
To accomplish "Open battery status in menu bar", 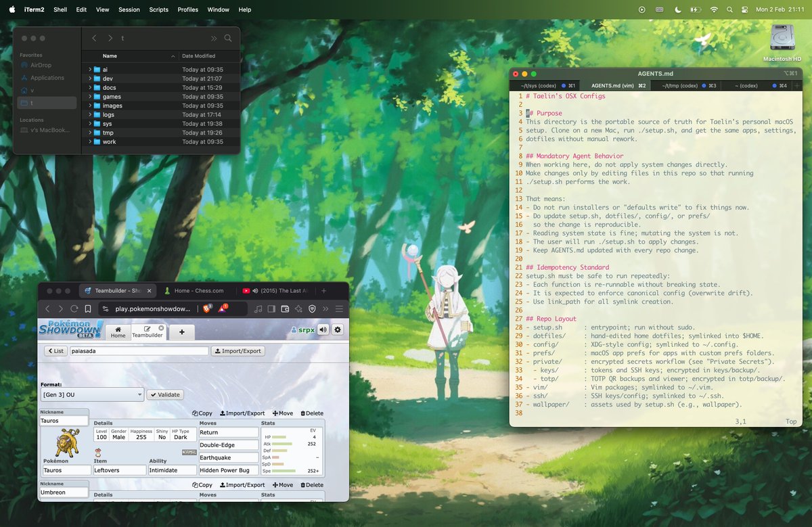I will point(696,9).
